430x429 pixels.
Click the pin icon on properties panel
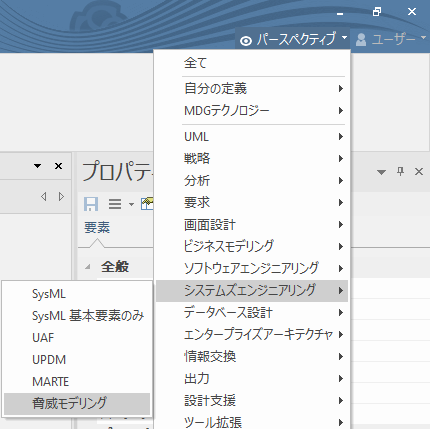(400, 172)
